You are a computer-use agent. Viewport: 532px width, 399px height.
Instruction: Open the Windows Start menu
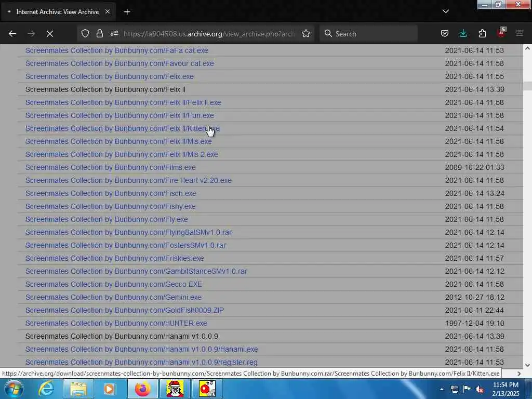(14, 389)
